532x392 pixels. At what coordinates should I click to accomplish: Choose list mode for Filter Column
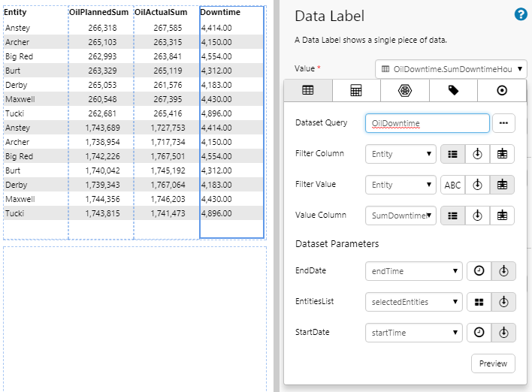[x=452, y=154]
